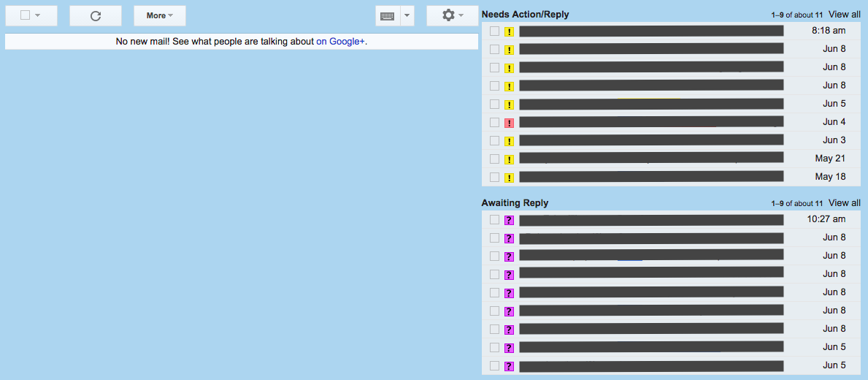868x380 pixels.
Task: Open 'View all' for Needs Action/Reply
Action: click(x=844, y=15)
